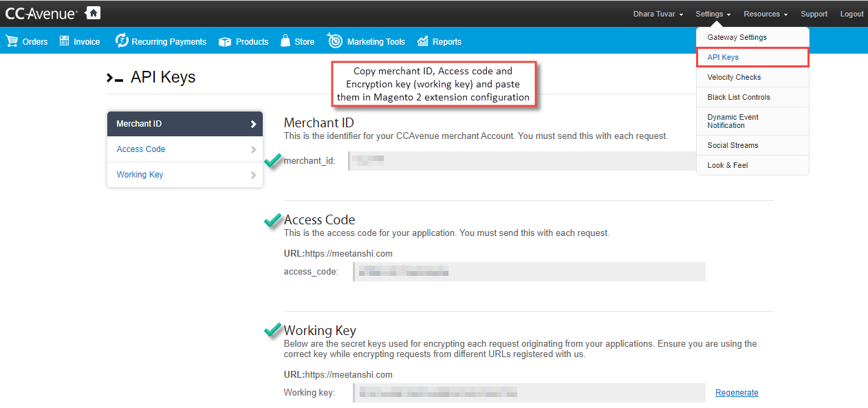Open Invoice from the top navigation
Viewport: 868px width, 408px height.
[x=65, y=41]
